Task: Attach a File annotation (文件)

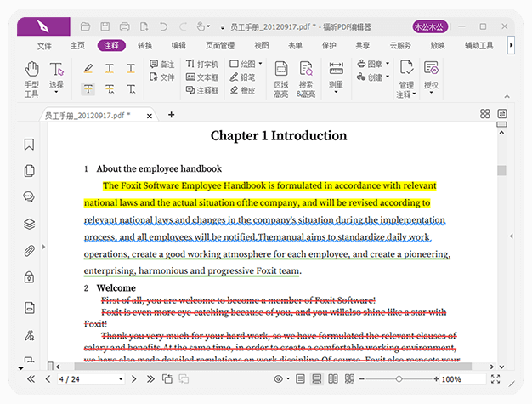Action: [x=162, y=77]
